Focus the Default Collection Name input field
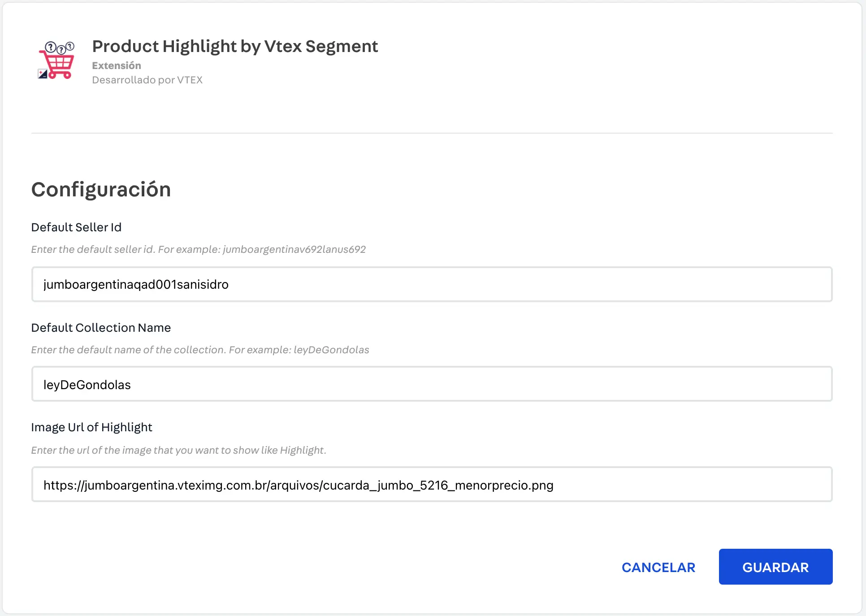866x616 pixels. click(x=432, y=384)
